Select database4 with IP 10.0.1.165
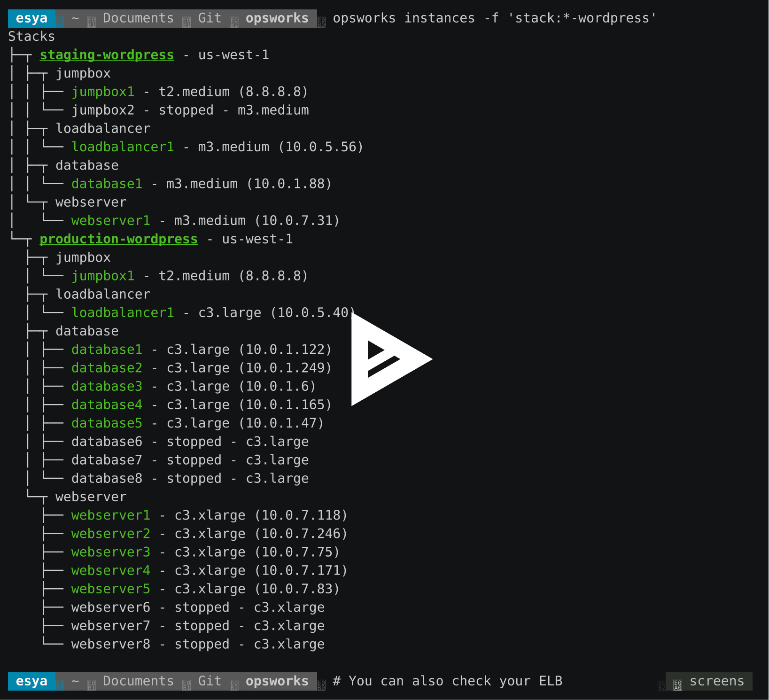Image resolution: width=769 pixels, height=700 pixels. click(202, 404)
